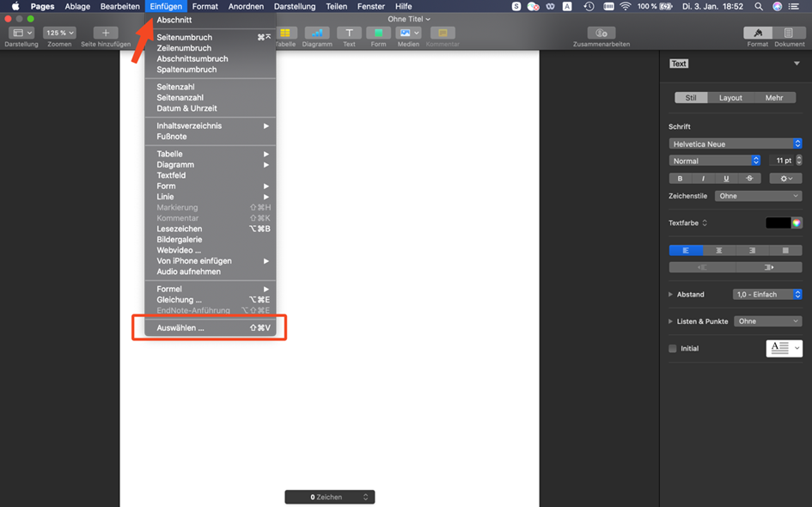Insert a table via Tabelle toolbar icon
This screenshot has height=507, width=812.
(x=284, y=33)
